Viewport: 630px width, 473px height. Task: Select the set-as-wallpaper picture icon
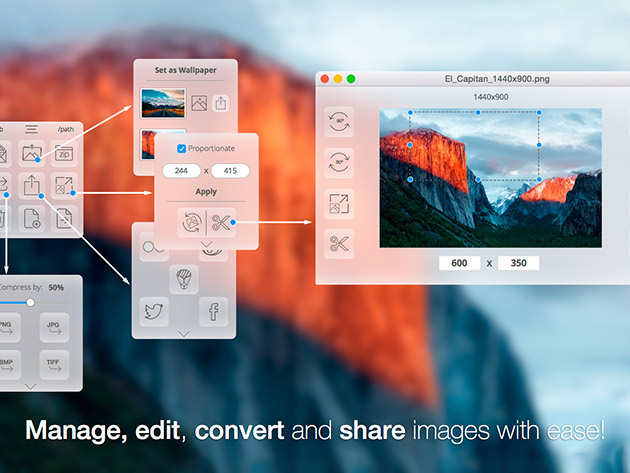[31, 153]
